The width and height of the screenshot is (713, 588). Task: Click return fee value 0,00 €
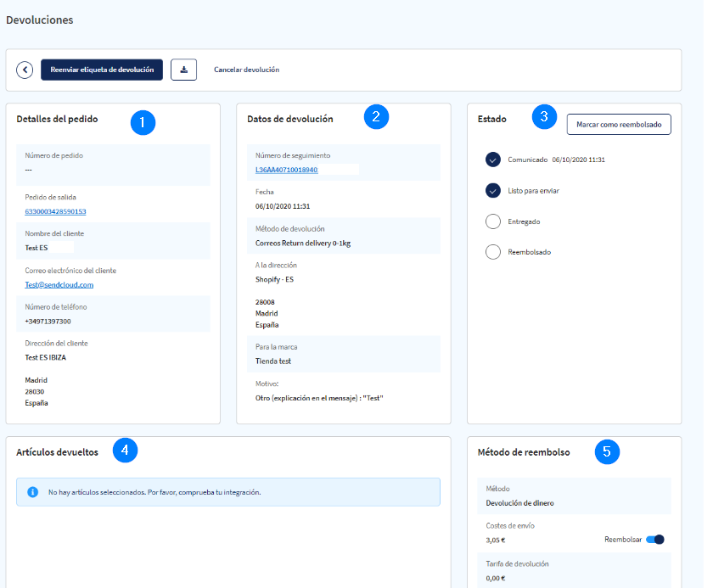(495, 579)
